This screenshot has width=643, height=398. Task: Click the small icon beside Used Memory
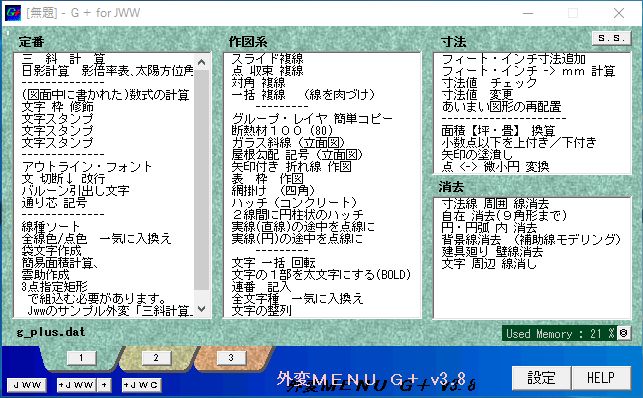pos(624,333)
